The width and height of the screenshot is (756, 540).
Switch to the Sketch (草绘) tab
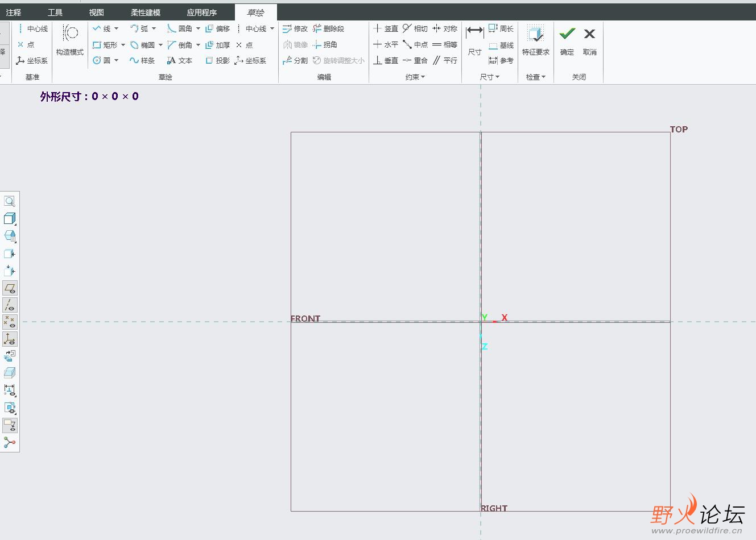coord(256,12)
